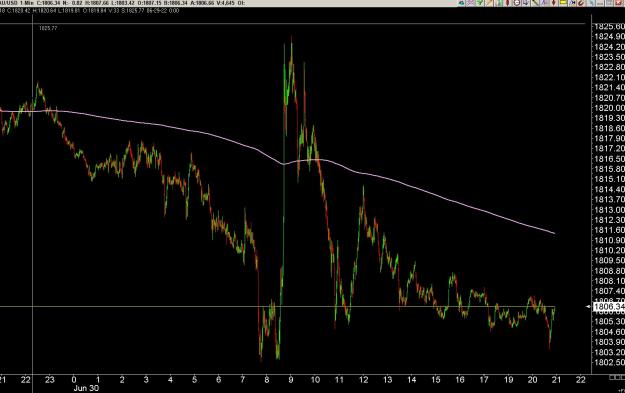Viewport: 625px width, 393px height.
Task: Click the 1817.20 price axis label
Action: click(x=609, y=149)
